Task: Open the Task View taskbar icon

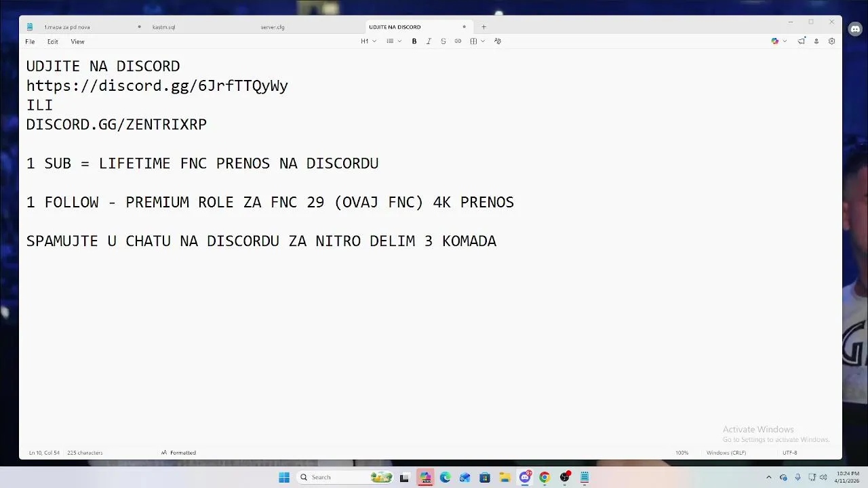Action: tap(405, 477)
